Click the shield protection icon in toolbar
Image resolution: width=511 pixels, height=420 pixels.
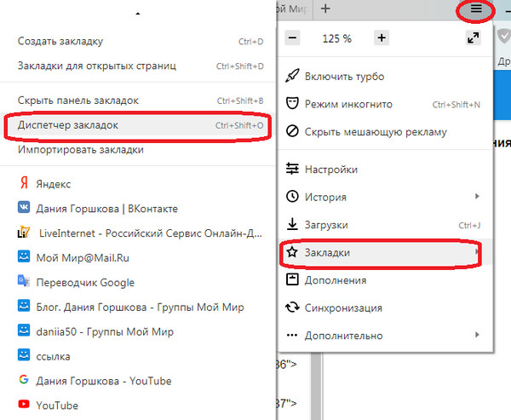point(504,37)
